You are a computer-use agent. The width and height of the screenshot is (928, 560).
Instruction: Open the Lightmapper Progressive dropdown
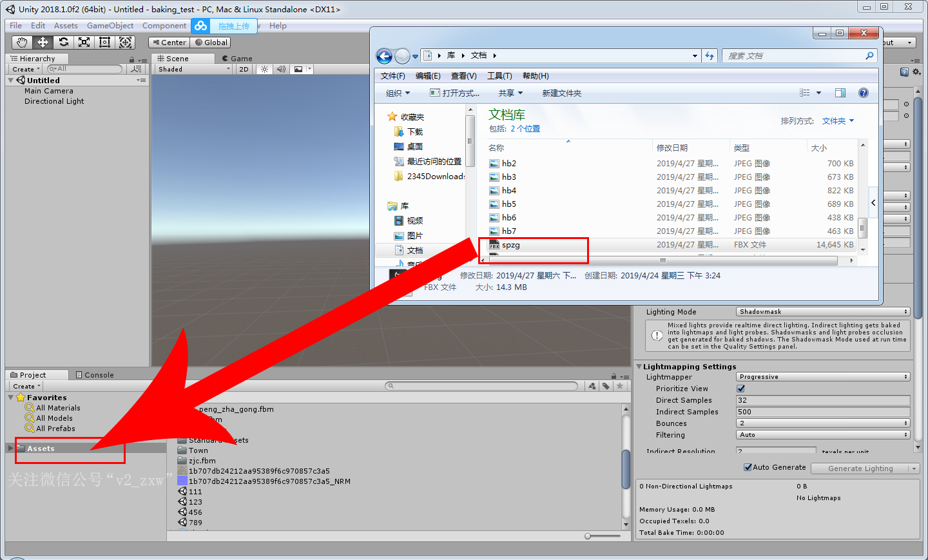[x=823, y=377]
